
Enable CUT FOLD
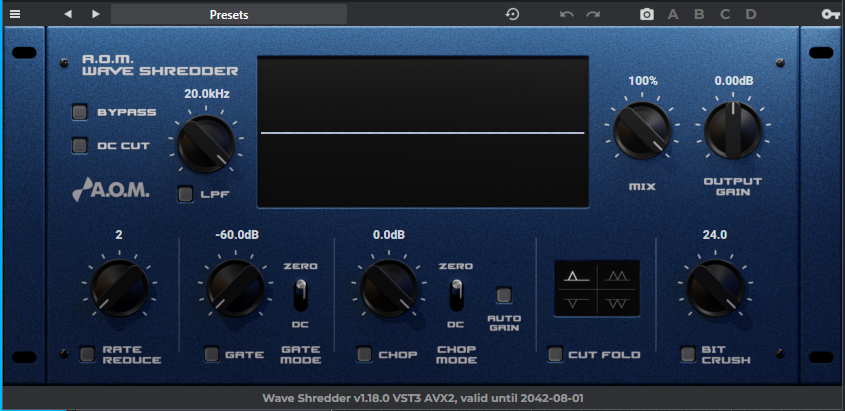coord(555,354)
